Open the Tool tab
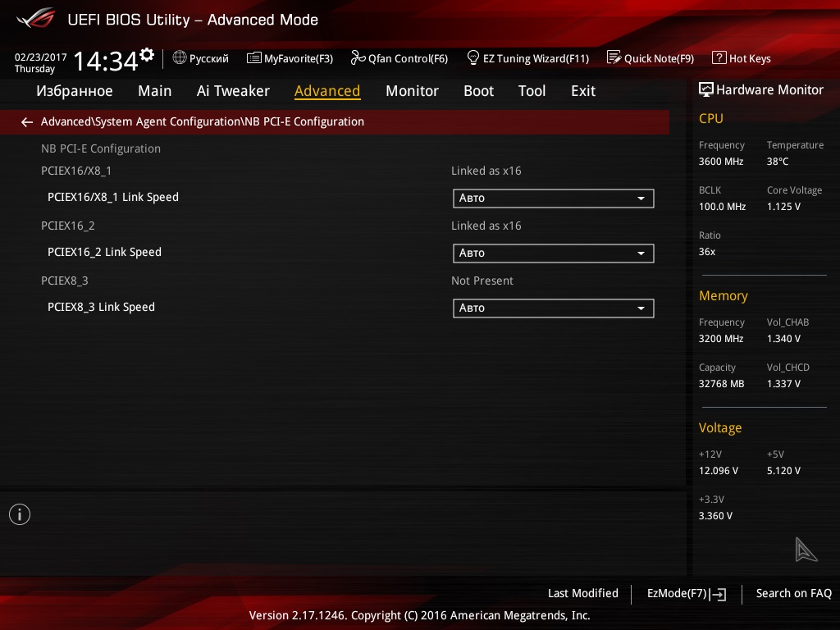The image size is (840, 630). pyautogui.click(x=532, y=91)
